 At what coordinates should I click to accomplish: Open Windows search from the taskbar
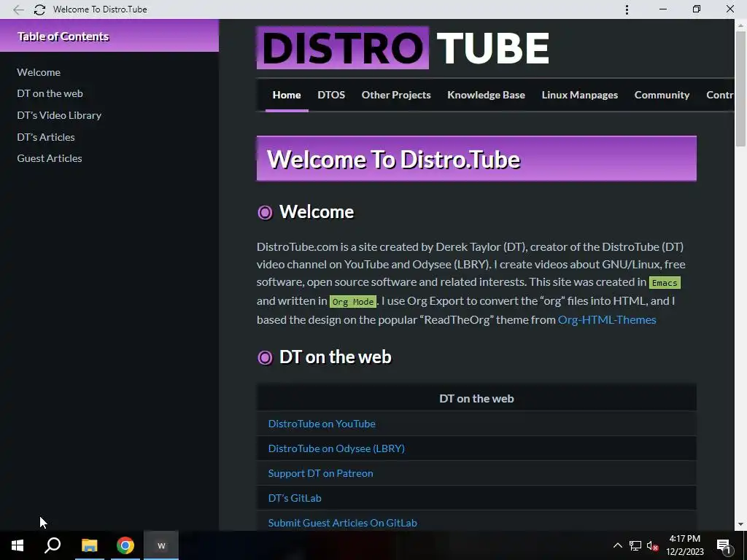pyautogui.click(x=53, y=545)
